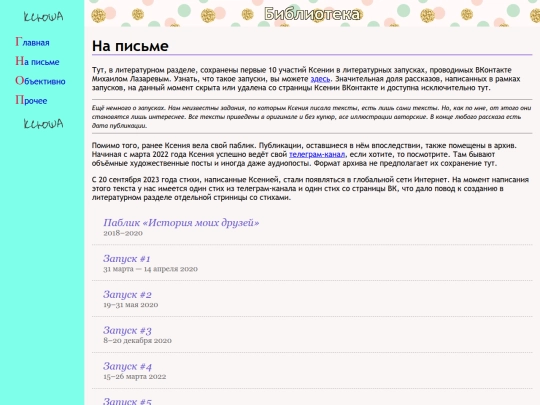Open the Запуск #2 entry
Screen dimensions: 540x405
[x=127, y=294]
